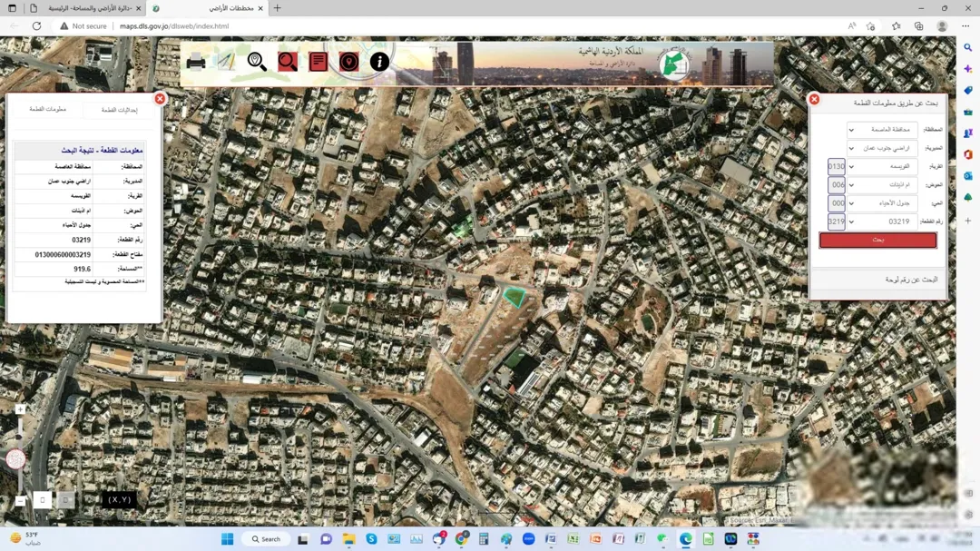Expand the search by sheet number section
This screenshot has height=551, width=980.
point(878,280)
